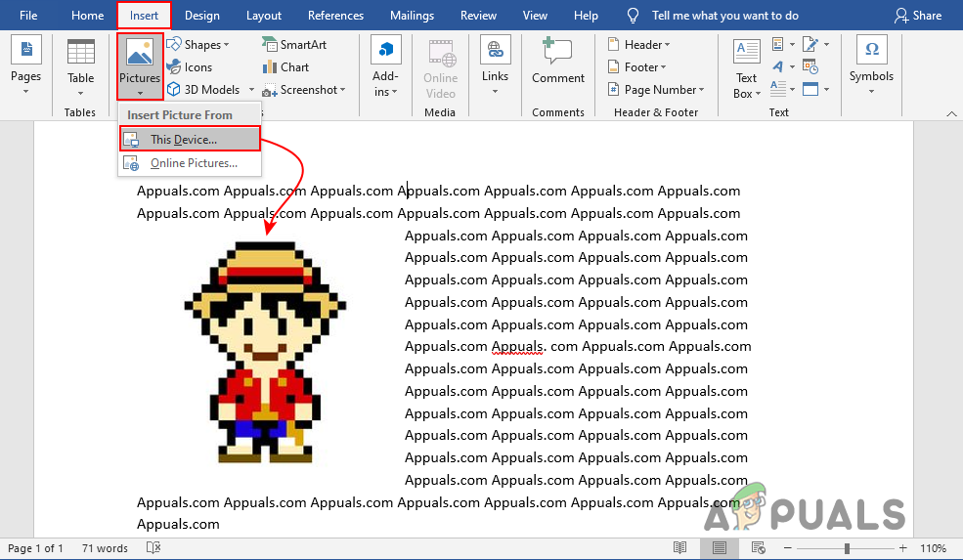Add a new Comment
This screenshot has height=560, width=963.
(x=557, y=62)
